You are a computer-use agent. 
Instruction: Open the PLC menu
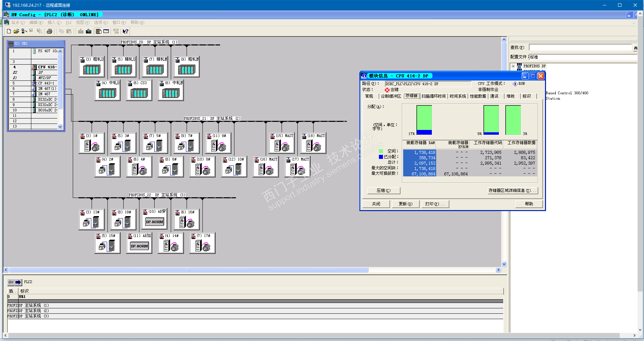(x=69, y=23)
